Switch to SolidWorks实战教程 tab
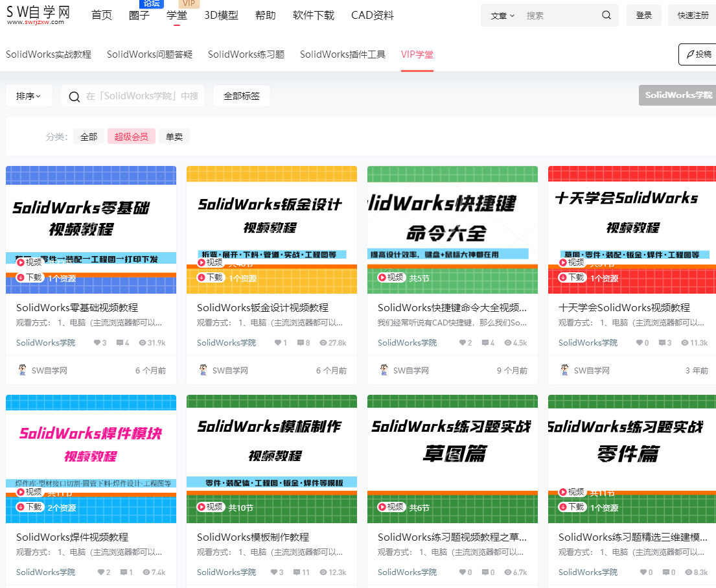The height and width of the screenshot is (588, 716). 49,54
